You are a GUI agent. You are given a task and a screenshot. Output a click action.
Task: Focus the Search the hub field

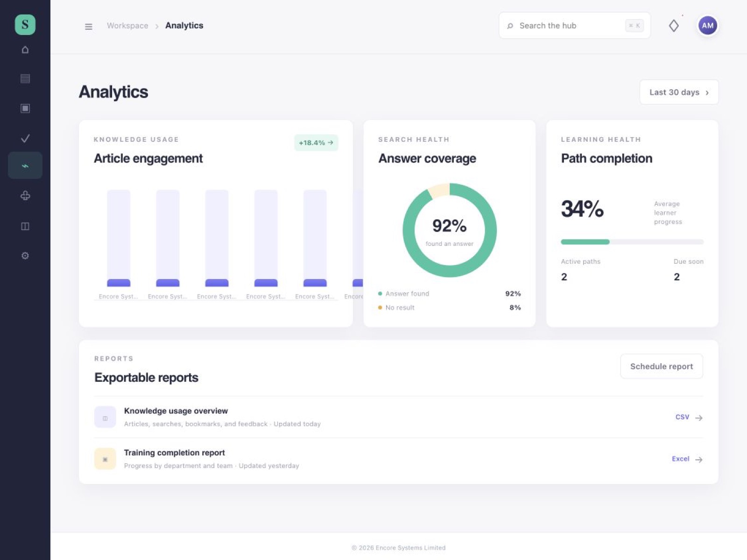coord(575,26)
